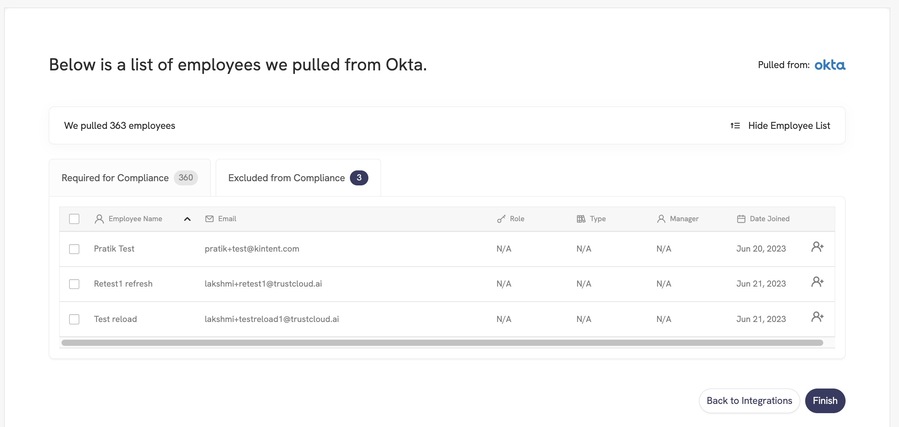Select the Test reload row checkbox
Viewport: 899px width, 427px height.
[74, 319]
